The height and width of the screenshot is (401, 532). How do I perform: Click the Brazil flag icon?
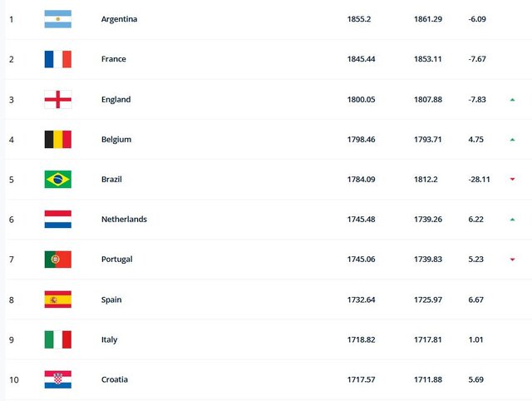[57, 179]
